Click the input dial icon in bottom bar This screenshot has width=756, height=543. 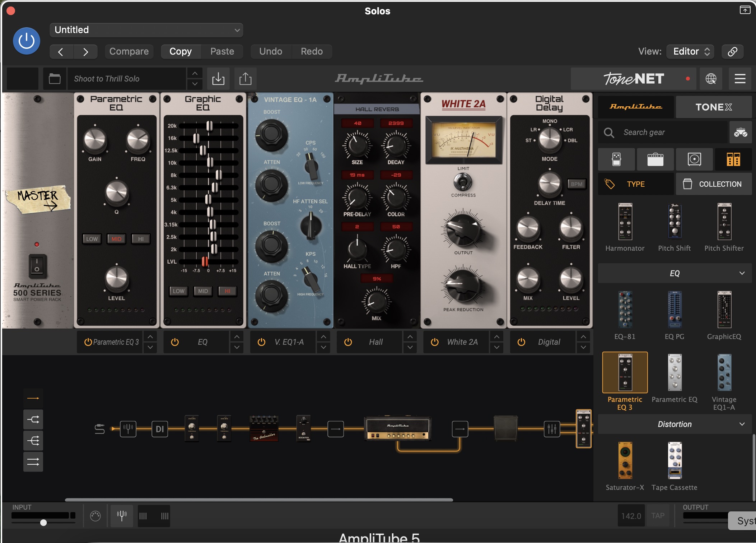[95, 516]
